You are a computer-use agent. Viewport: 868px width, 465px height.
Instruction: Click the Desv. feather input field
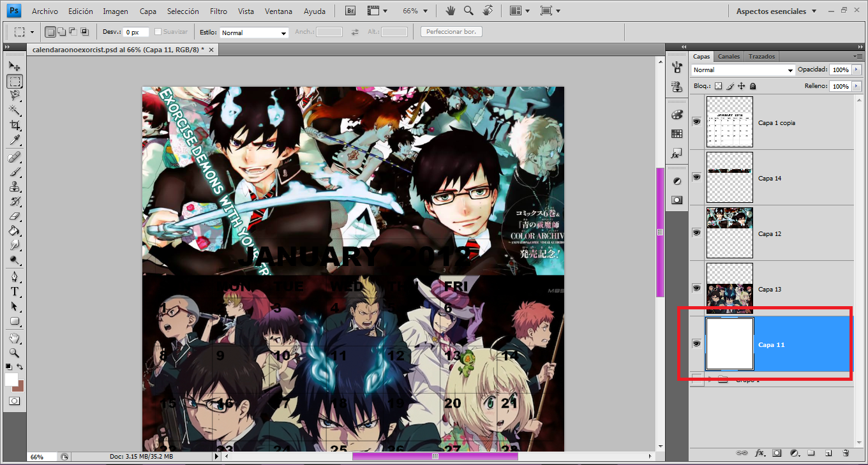(x=136, y=32)
